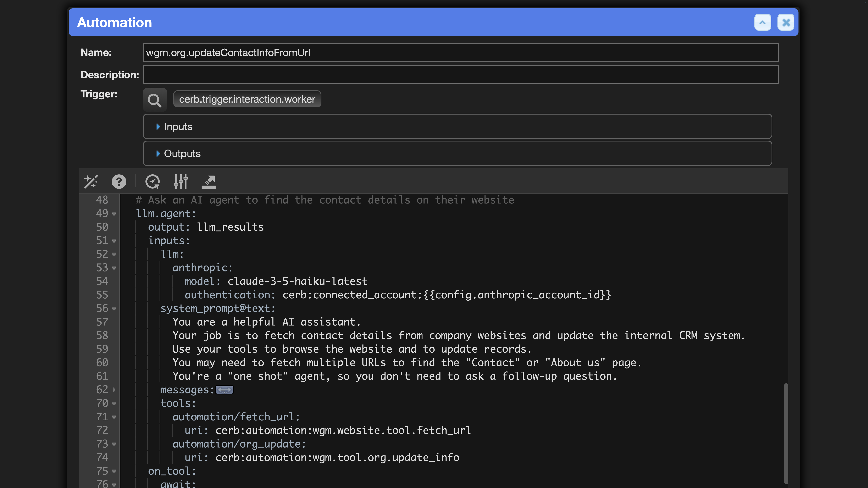This screenshot has height=488, width=868.
Task: Unfold line 62 messages block
Action: coord(114,390)
